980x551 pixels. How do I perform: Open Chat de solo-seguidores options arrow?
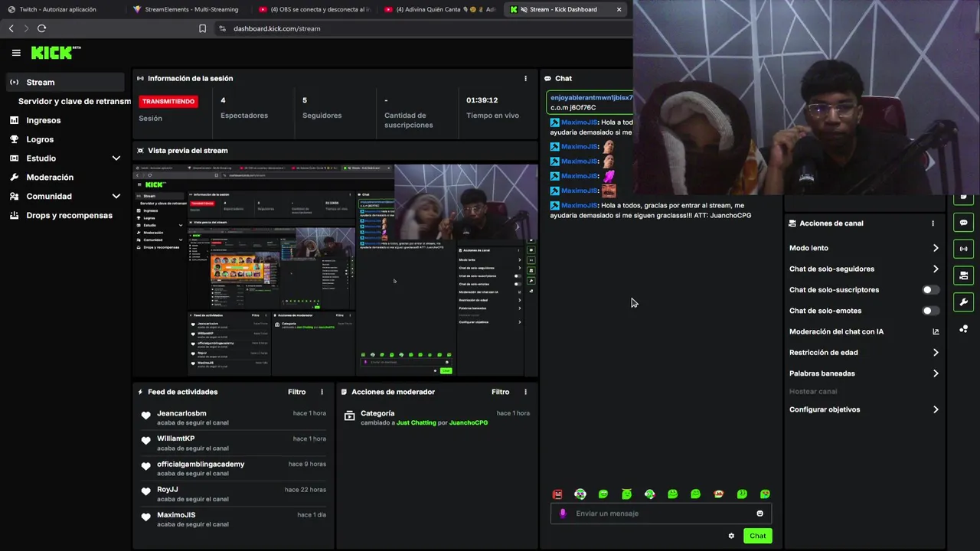click(936, 269)
